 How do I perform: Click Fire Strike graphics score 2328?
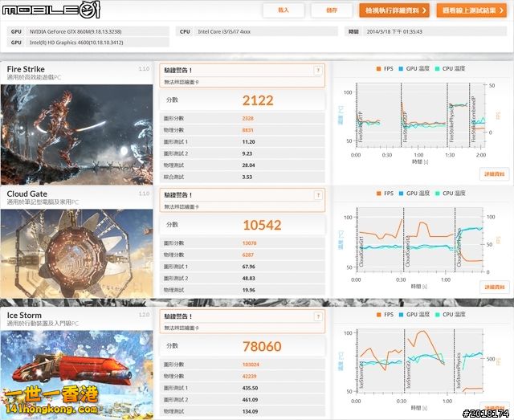pos(248,118)
